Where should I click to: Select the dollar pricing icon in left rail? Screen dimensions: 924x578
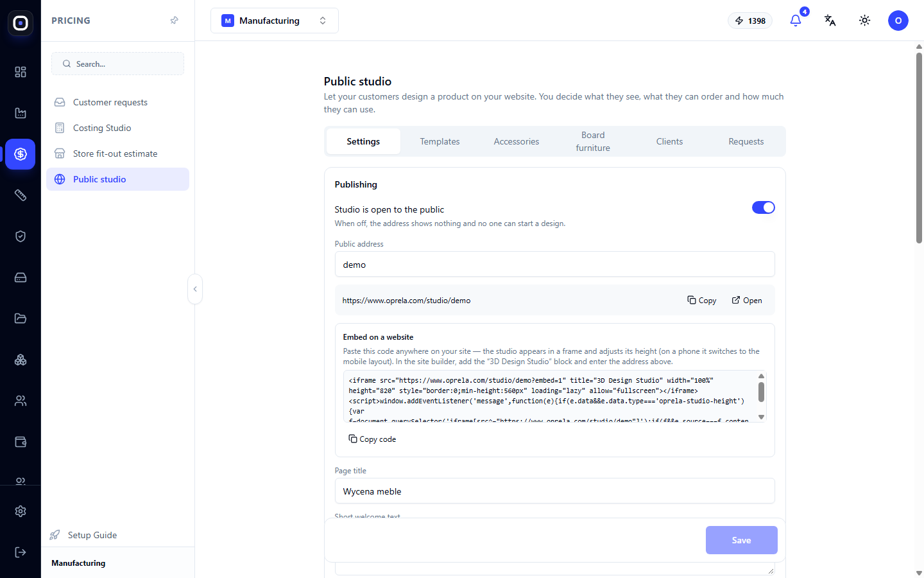21,154
